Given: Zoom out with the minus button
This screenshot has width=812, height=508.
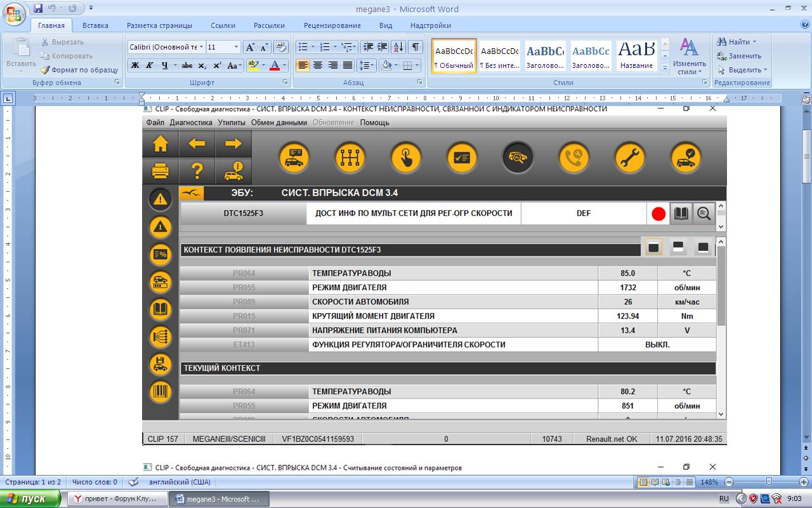Looking at the screenshot, I should (x=729, y=482).
